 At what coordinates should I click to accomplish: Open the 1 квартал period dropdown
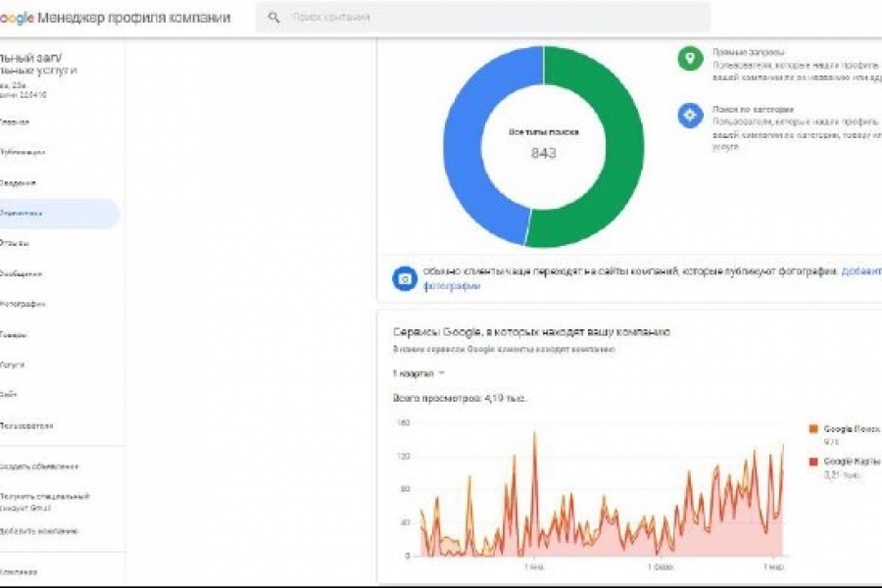[x=418, y=373]
